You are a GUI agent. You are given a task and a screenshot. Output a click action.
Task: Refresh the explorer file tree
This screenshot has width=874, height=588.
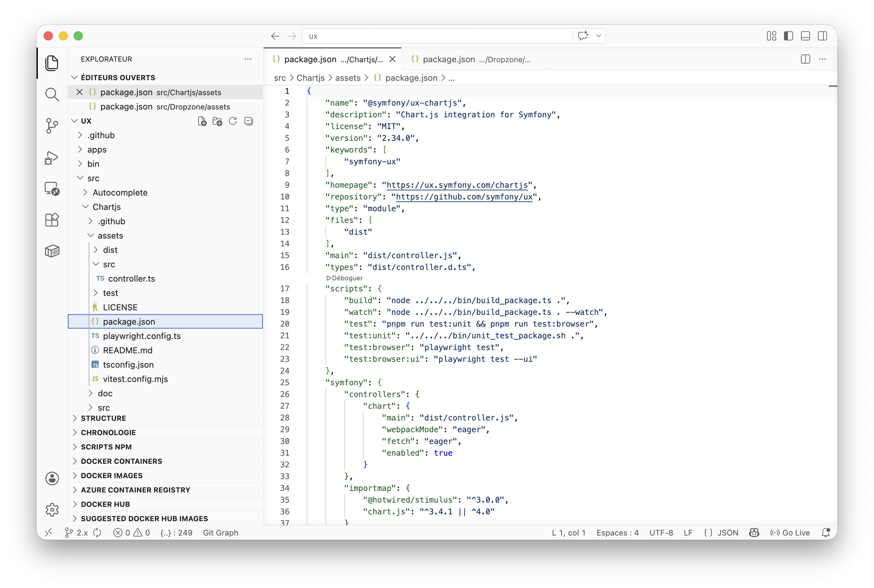coord(233,121)
